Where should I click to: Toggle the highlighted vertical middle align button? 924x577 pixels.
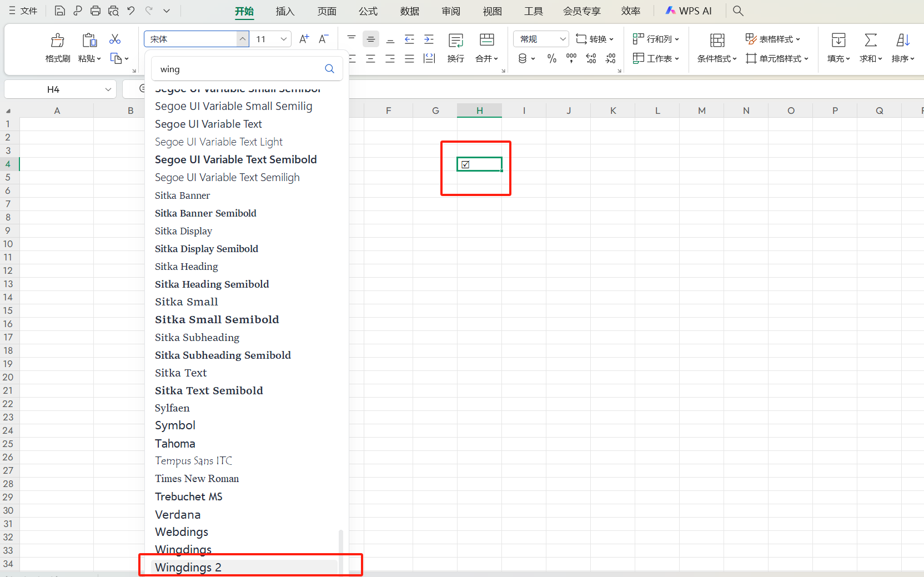tap(371, 39)
